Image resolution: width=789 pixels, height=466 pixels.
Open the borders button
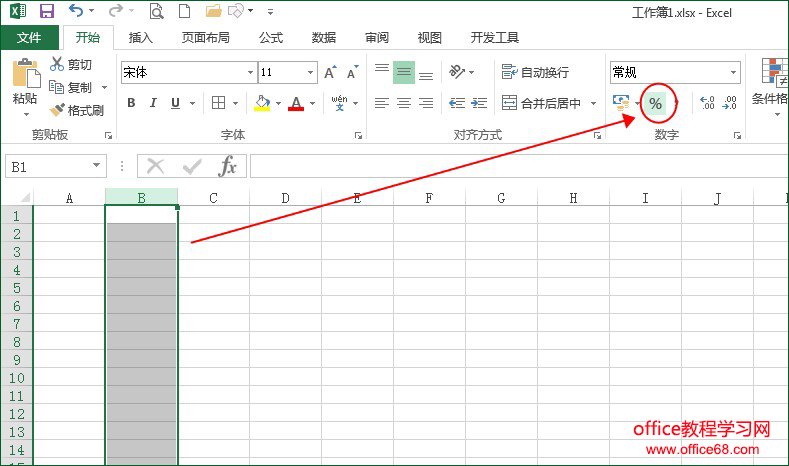tap(218, 103)
